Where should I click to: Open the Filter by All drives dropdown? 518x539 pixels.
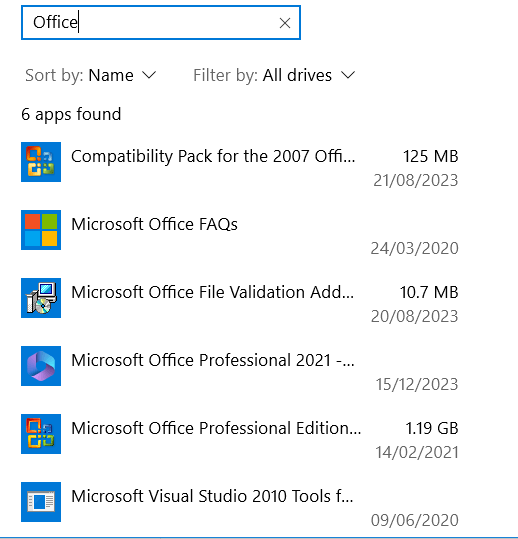(x=274, y=75)
